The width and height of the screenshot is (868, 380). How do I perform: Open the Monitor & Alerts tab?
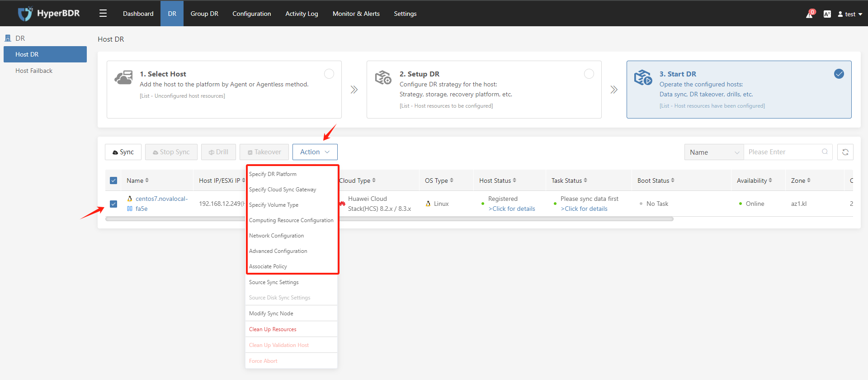[356, 14]
